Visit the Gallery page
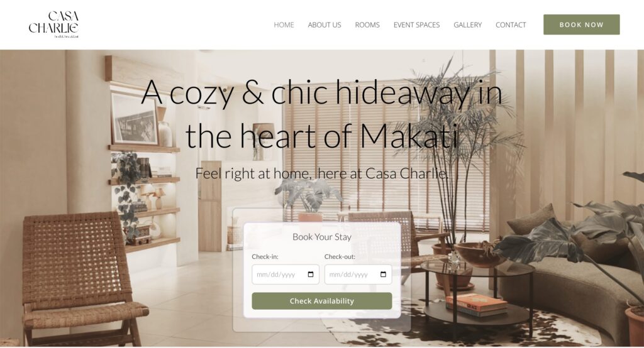Image resolution: width=644 pixels, height=348 pixels. click(x=467, y=25)
